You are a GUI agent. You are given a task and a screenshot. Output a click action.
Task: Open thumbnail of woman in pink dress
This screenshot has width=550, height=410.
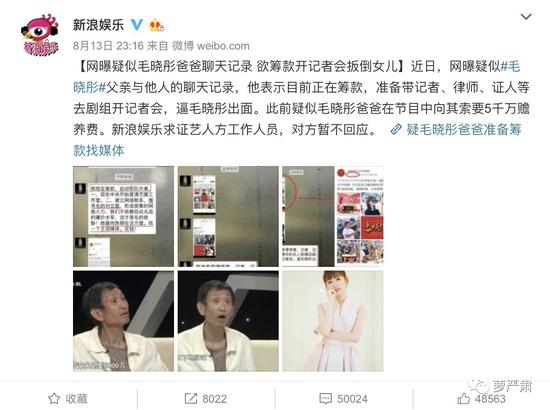[x=333, y=321]
